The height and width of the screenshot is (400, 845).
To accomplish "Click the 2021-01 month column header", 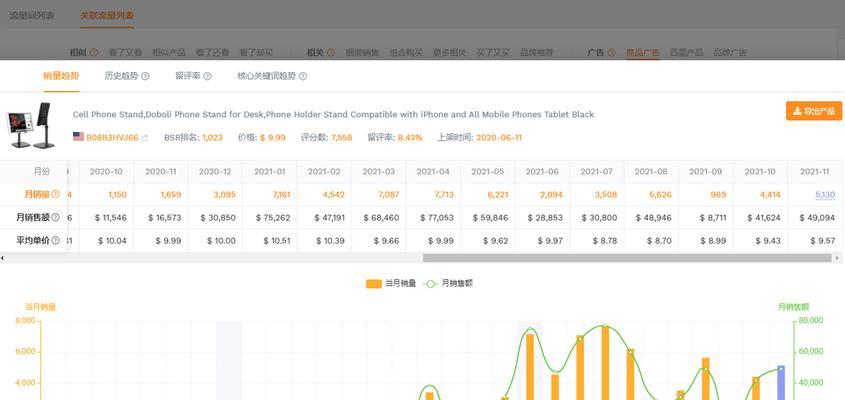I will 269,171.
